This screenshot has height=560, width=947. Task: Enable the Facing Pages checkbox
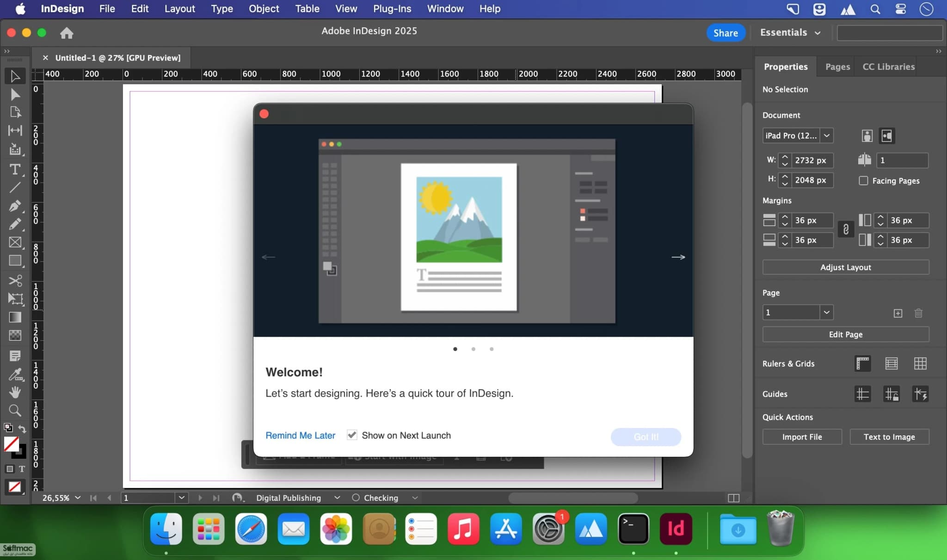[x=863, y=181]
